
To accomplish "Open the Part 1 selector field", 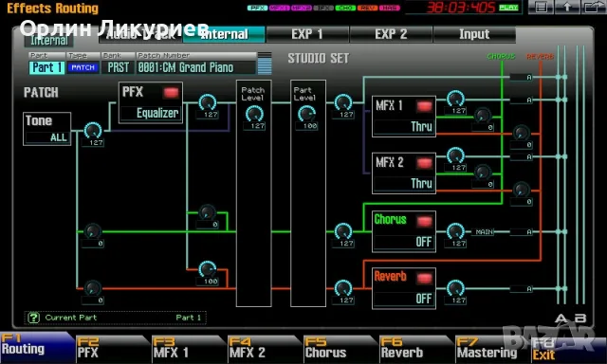I will [46, 67].
